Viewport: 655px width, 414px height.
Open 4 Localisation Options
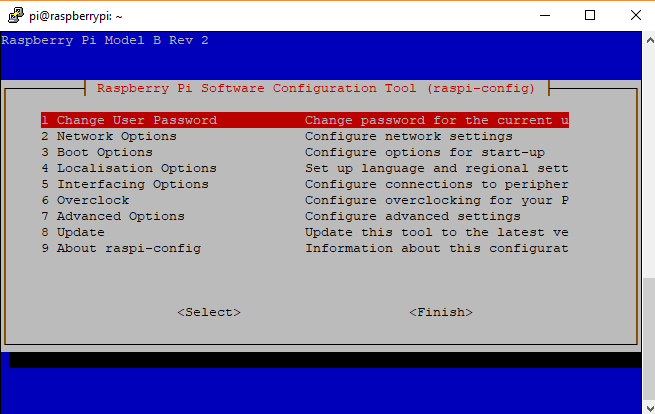click(305, 168)
